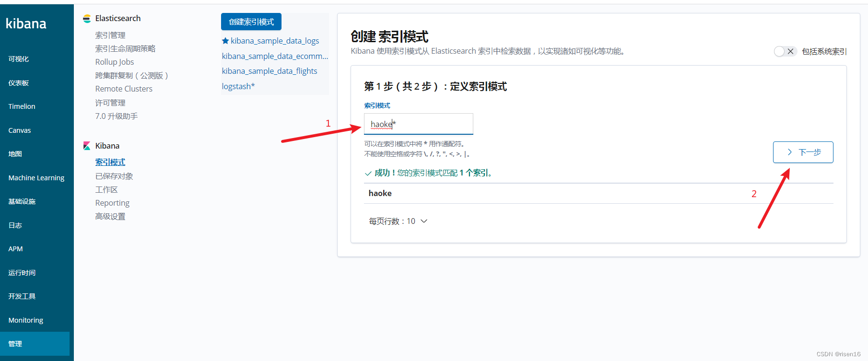Click the Step 1 of 2 heading
868x361 pixels.
click(x=435, y=86)
